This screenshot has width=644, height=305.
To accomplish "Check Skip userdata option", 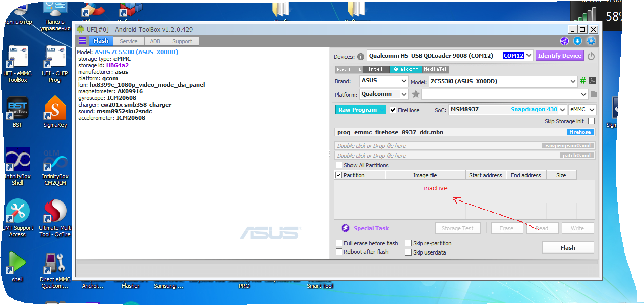I will 408,252.
